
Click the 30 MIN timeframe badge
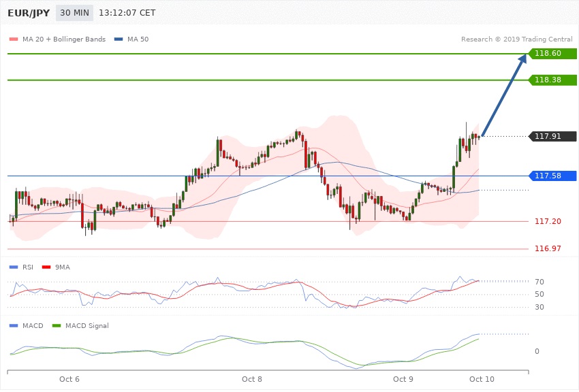click(x=75, y=13)
